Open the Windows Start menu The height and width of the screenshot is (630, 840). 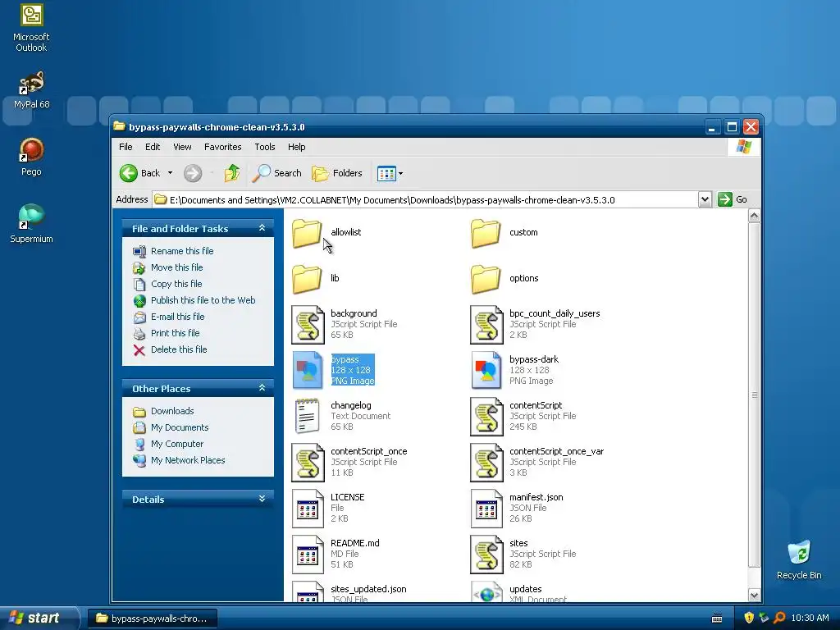[x=39, y=618]
